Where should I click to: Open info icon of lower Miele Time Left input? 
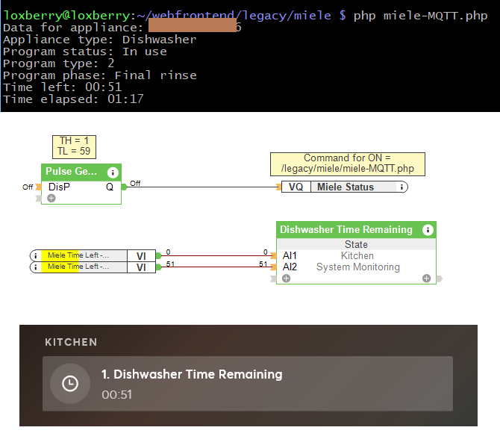pyautogui.click(x=36, y=267)
